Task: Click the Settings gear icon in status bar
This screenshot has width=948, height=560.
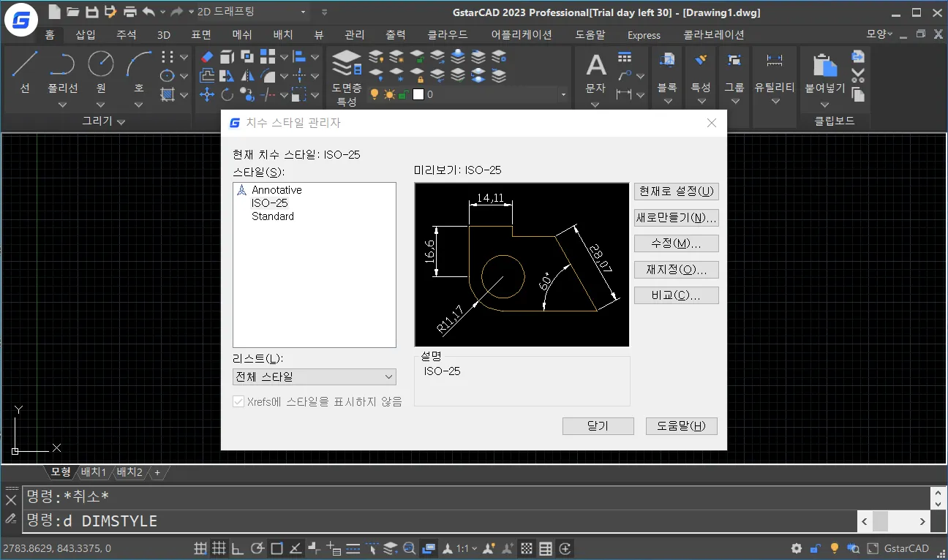Action: pos(797,548)
